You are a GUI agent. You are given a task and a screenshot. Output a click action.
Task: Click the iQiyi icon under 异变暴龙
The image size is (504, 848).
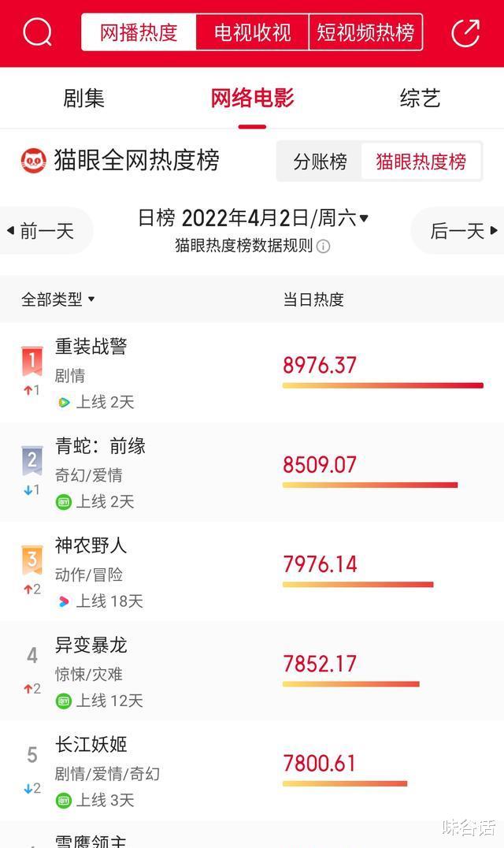point(64,701)
